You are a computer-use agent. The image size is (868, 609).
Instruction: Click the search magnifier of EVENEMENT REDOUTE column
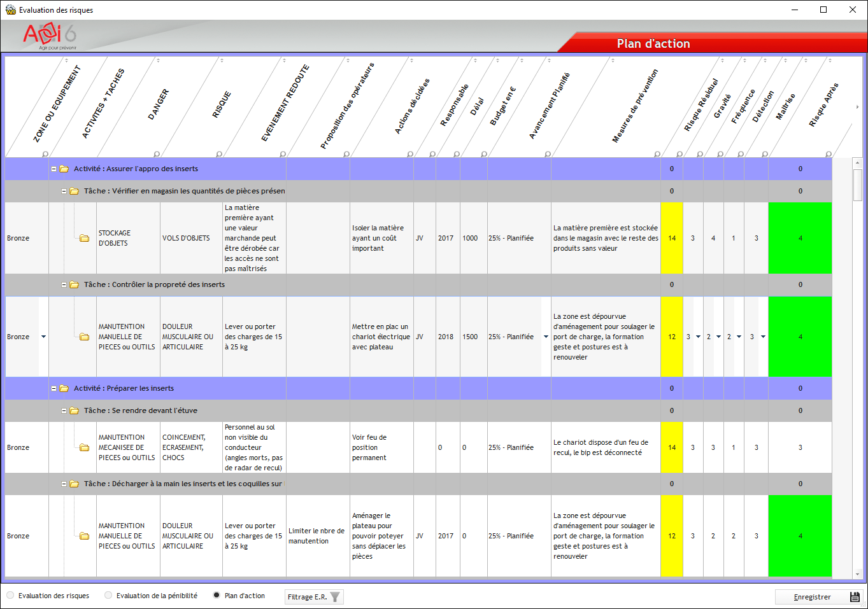click(x=283, y=154)
